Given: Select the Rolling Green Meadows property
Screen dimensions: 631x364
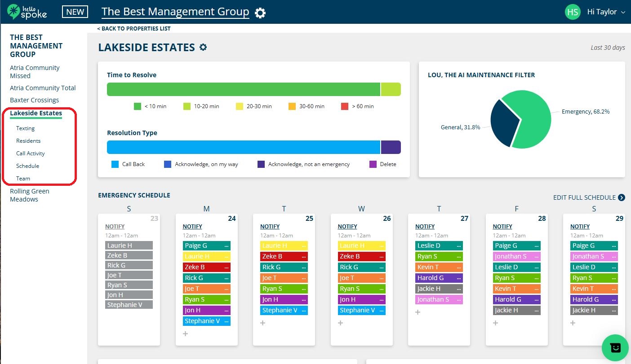Looking at the screenshot, I should pyautogui.click(x=30, y=195).
